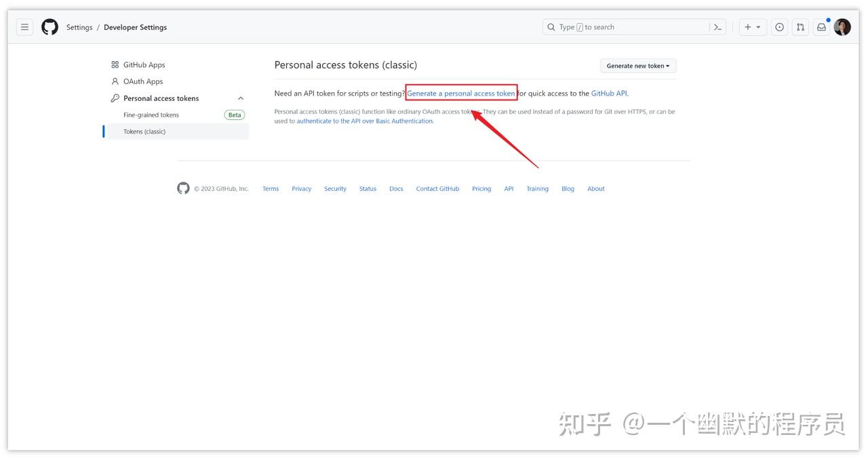
Task: Open the GitHub home logo
Action: tap(50, 26)
